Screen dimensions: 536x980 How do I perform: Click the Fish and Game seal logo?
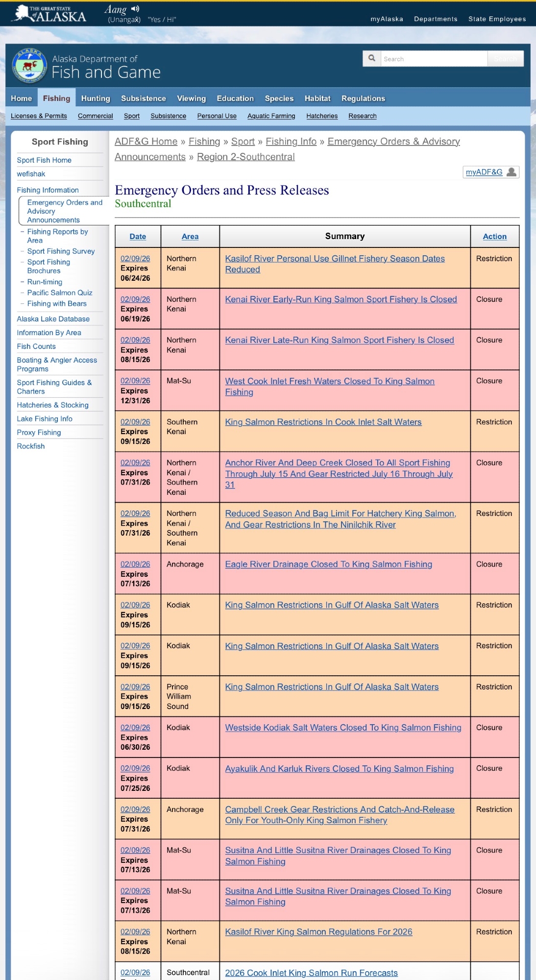pyautogui.click(x=29, y=65)
